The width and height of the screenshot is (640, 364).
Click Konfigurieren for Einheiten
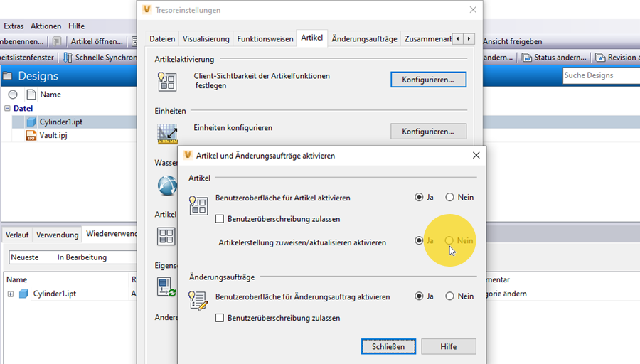428,132
